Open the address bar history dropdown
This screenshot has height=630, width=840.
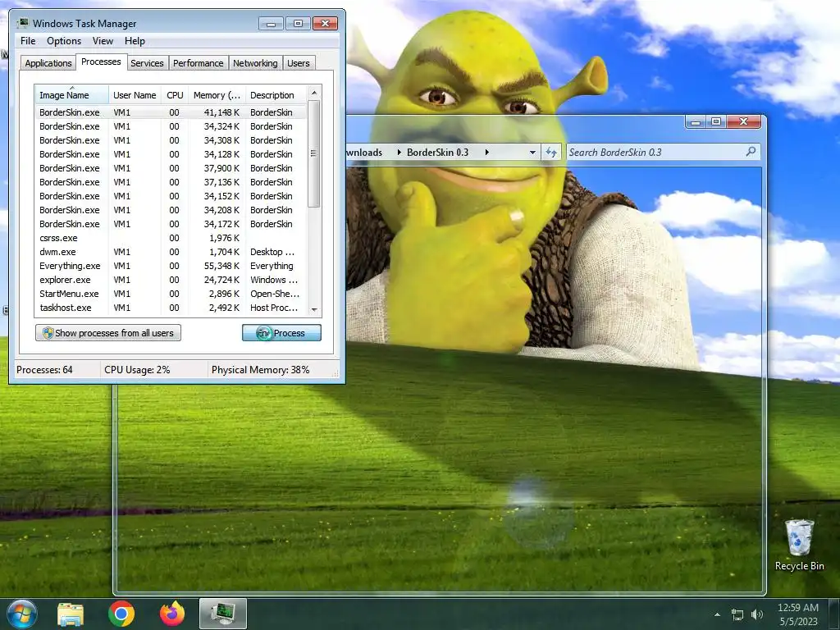point(532,152)
